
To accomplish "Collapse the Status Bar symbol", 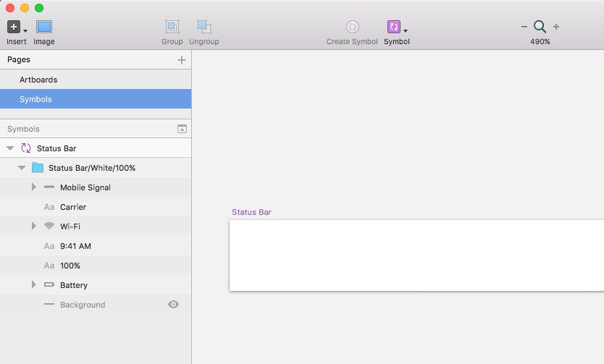I will click(x=10, y=148).
